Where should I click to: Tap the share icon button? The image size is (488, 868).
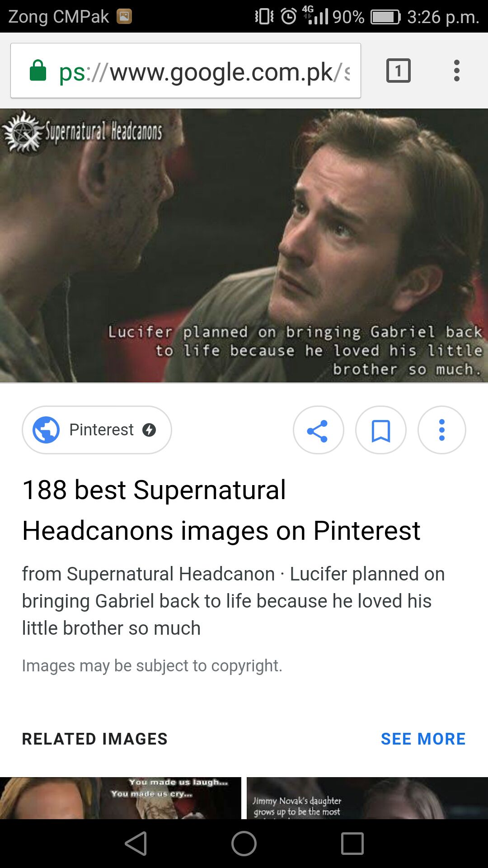click(318, 430)
